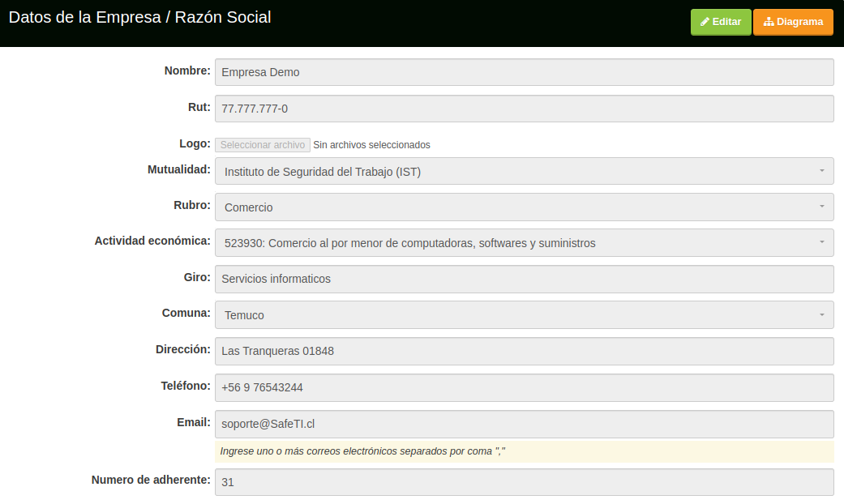Open the Diagrama button

[794, 22]
